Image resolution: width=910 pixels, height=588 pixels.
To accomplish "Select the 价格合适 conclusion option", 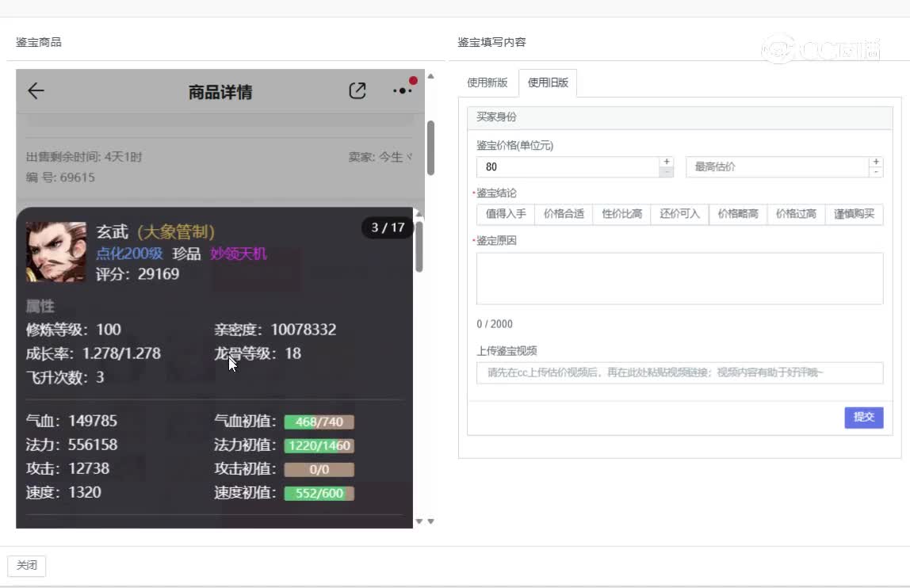I will click(564, 214).
